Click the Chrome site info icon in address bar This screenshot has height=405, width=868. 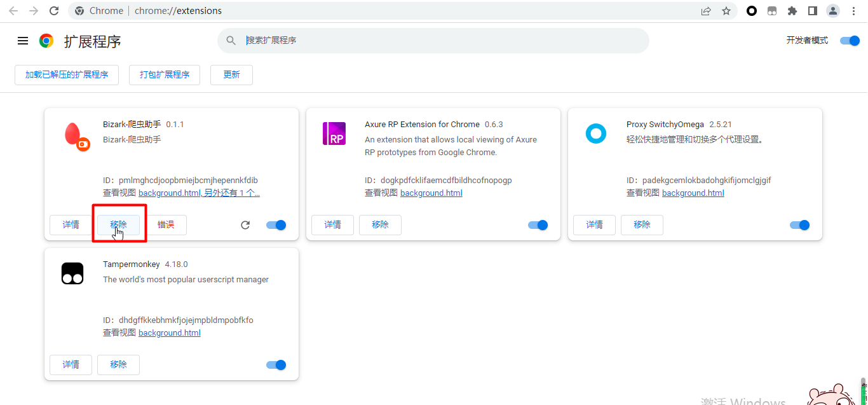tap(79, 11)
